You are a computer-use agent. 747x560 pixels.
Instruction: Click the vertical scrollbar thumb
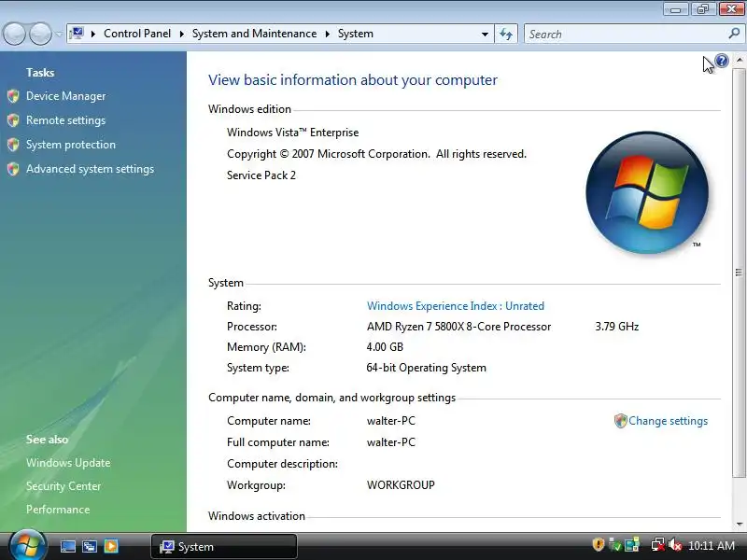point(740,273)
